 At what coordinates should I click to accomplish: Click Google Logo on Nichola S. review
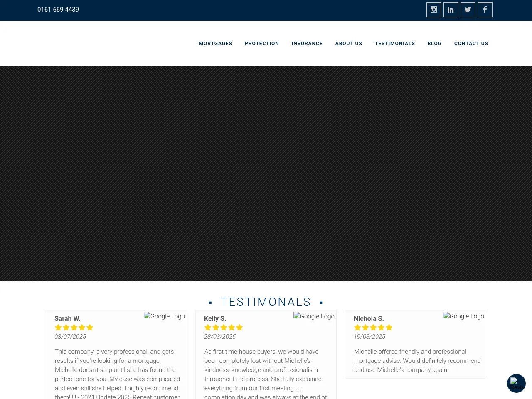[x=463, y=316]
